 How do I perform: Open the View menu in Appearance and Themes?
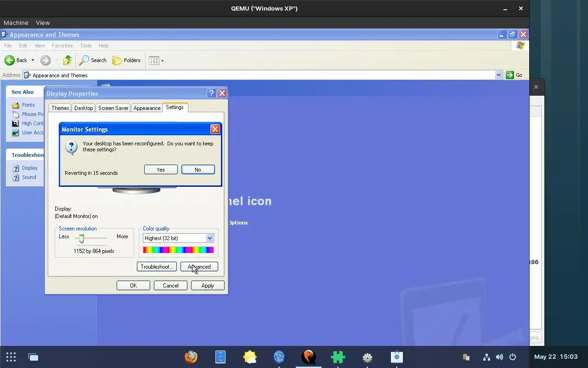click(x=40, y=46)
